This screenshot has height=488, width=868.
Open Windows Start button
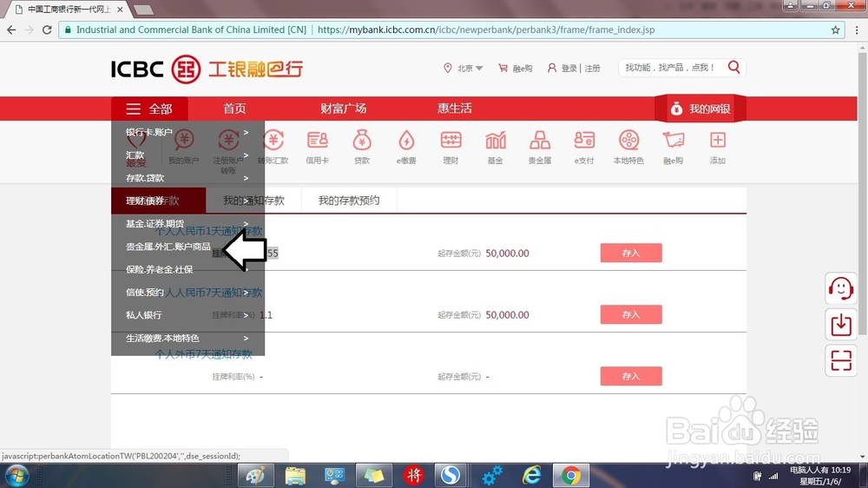click(16, 476)
